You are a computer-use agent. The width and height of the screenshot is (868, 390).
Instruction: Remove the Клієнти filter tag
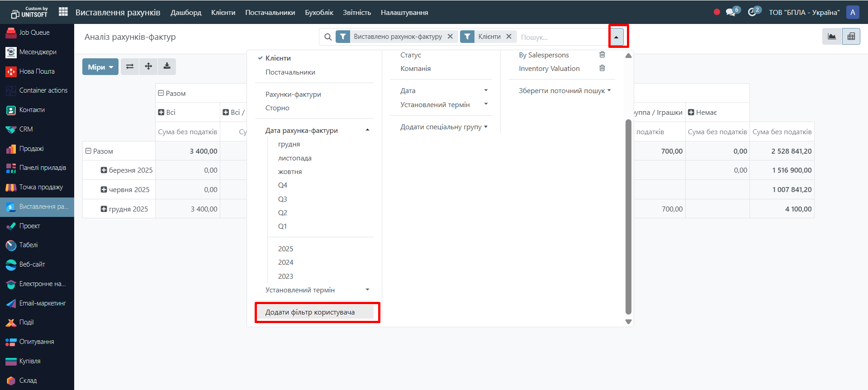pos(509,37)
